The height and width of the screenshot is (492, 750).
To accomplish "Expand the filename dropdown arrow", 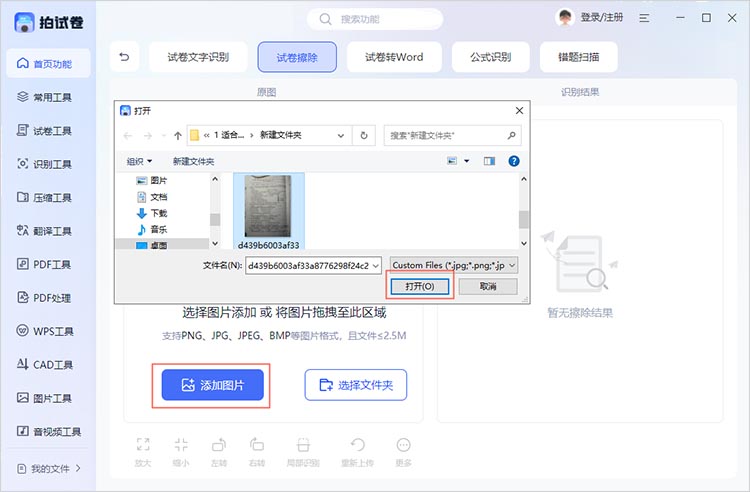I will coord(375,265).
